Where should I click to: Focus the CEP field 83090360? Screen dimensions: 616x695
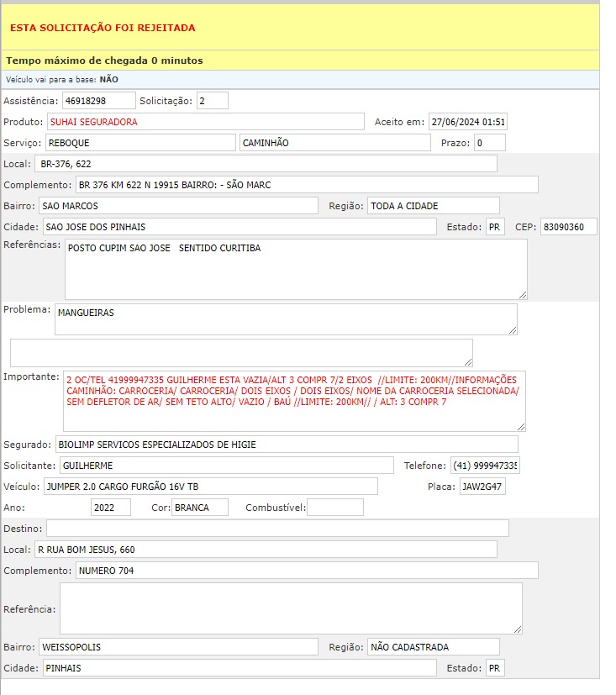[x=568, y=227]
